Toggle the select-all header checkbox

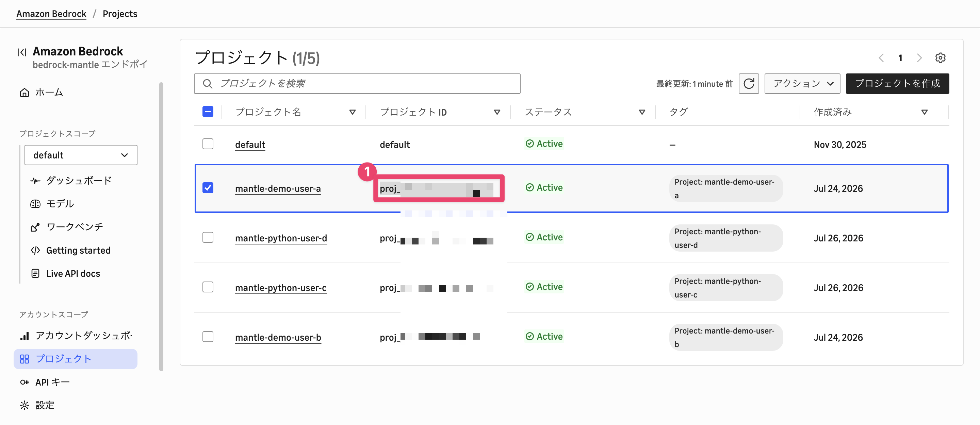[x=208, y=112]
